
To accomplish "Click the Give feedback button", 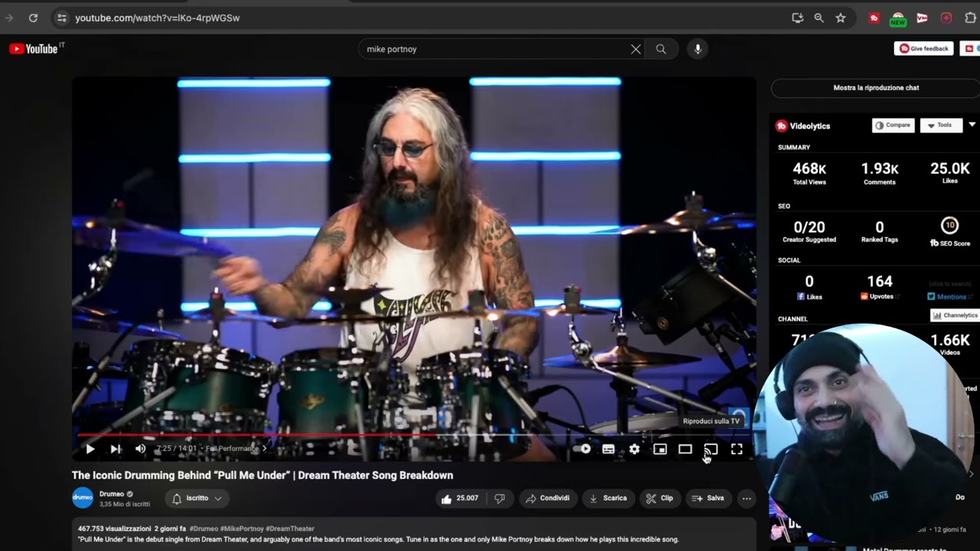I will click(x=923, y=48).
